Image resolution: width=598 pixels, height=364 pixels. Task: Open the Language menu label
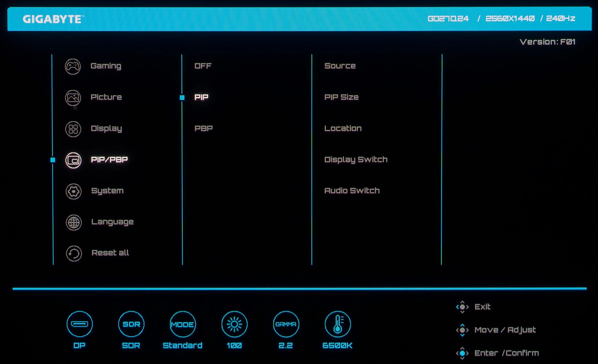(x=112, y=222)
